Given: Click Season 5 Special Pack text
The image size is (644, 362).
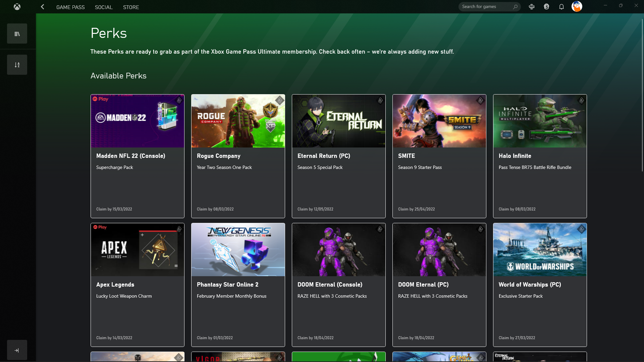Looking at the screenshot, I should pos(320,167).
